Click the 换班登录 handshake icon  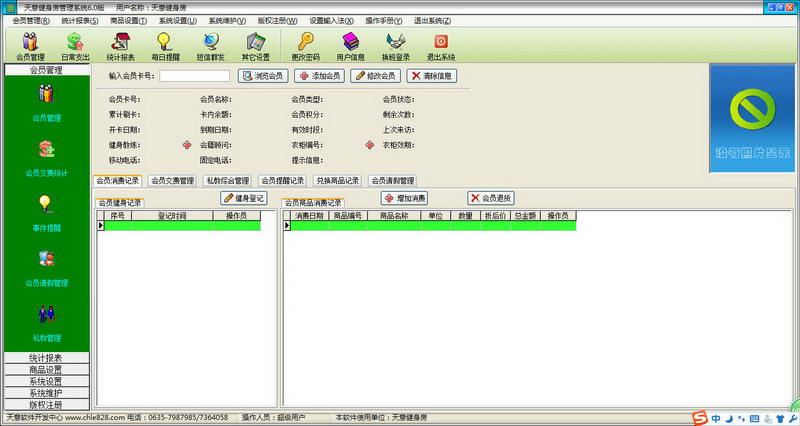pos(396,46)
